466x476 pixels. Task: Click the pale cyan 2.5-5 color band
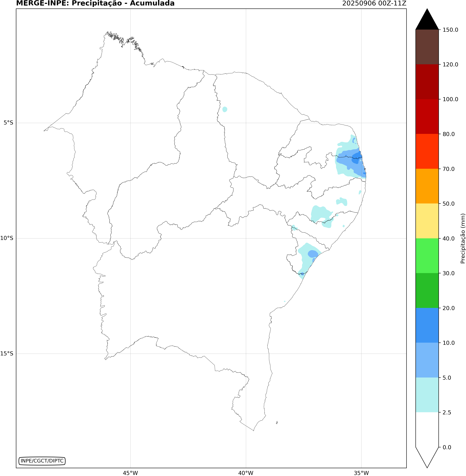(x=427, y=395)
